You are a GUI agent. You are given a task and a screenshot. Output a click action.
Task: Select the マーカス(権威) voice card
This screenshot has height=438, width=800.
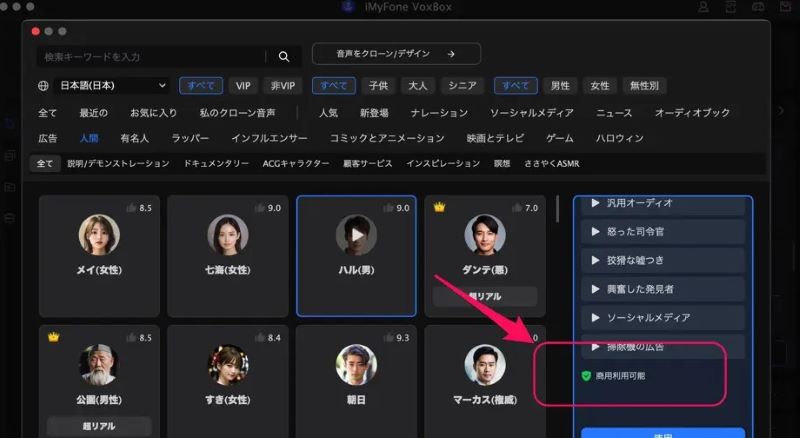[x=485, y=382]
